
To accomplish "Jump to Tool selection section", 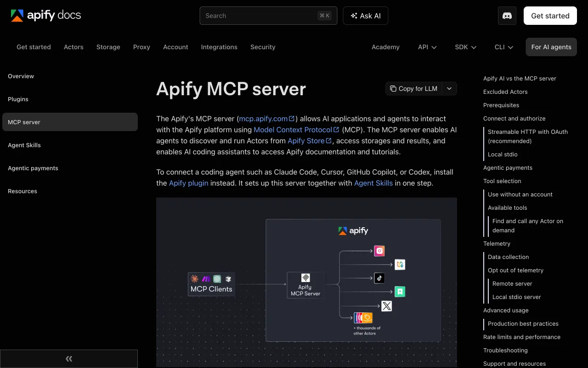I will coord(502,181).
